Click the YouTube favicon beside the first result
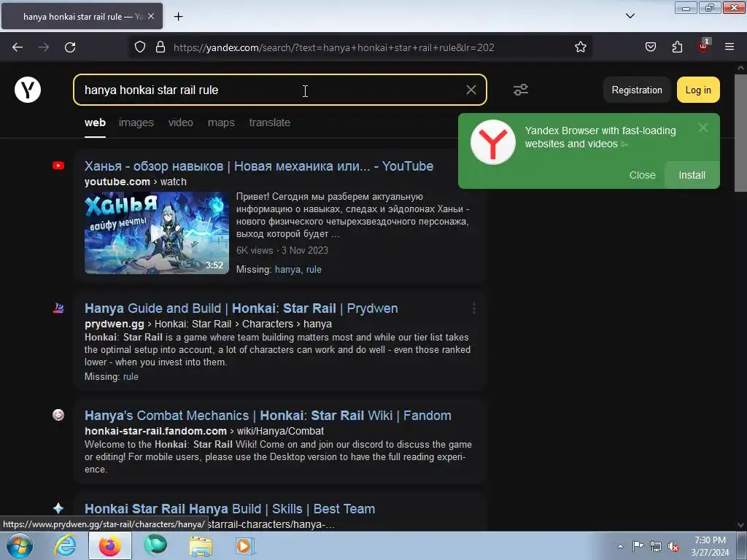This screenshot has height=560, width=747. coord(58,166)
